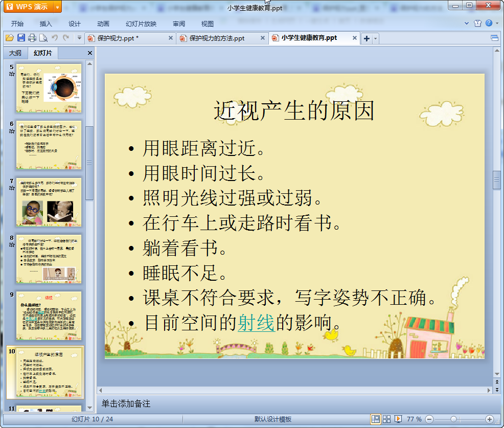Click the animation star icon under slide 6 number
Image resolution: width=504 pixels, height=428 pixels.
click(12, 131)
